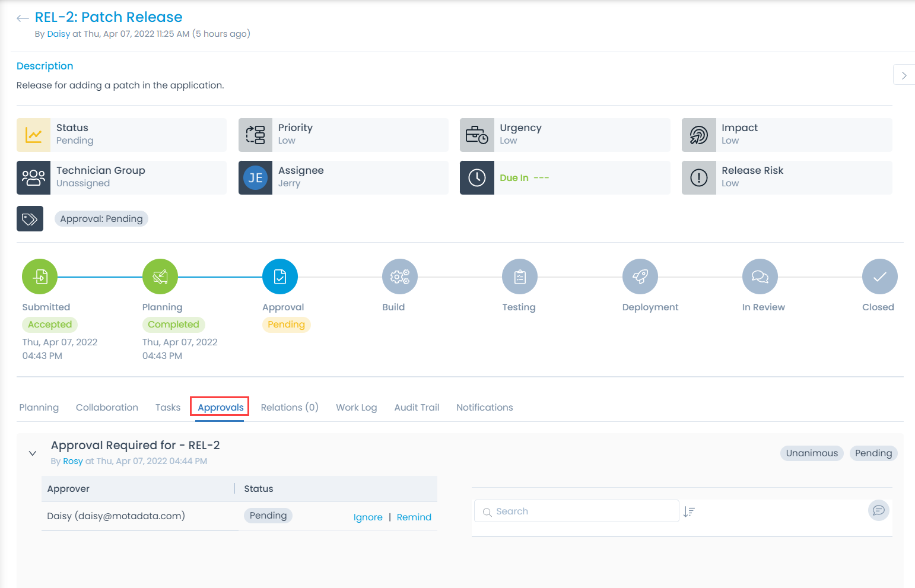The image size is (915, 588).
Task: Click the Release Risk exclamation icon
Action: click(x=699, y=177)
